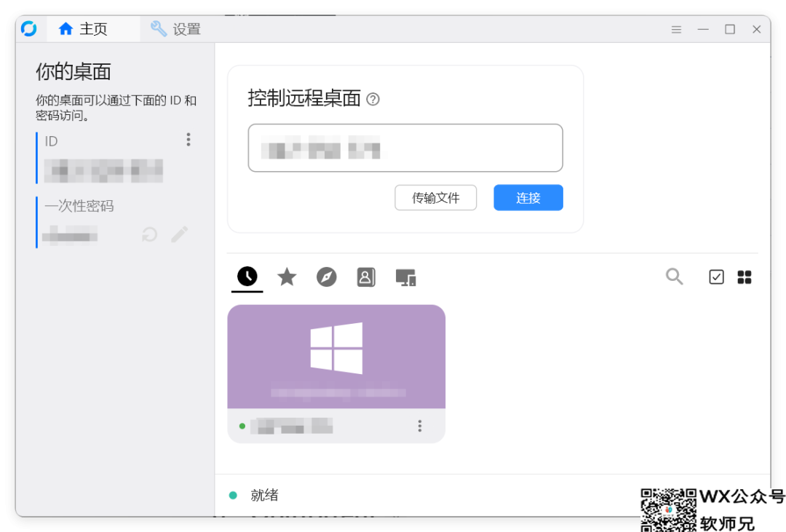
Task: Click the 一次性密码 label
Action: (79, 206)
